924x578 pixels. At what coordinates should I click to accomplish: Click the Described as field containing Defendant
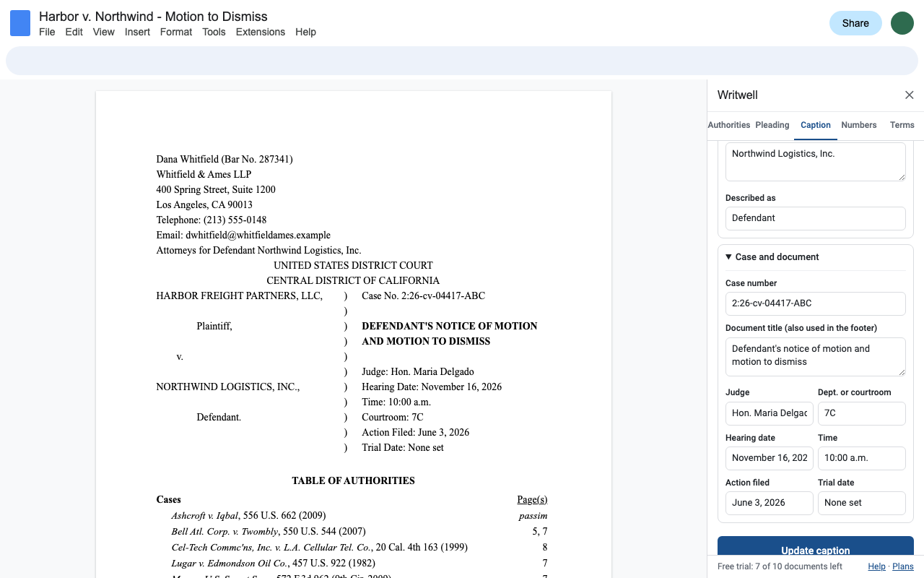coord(816,218)
